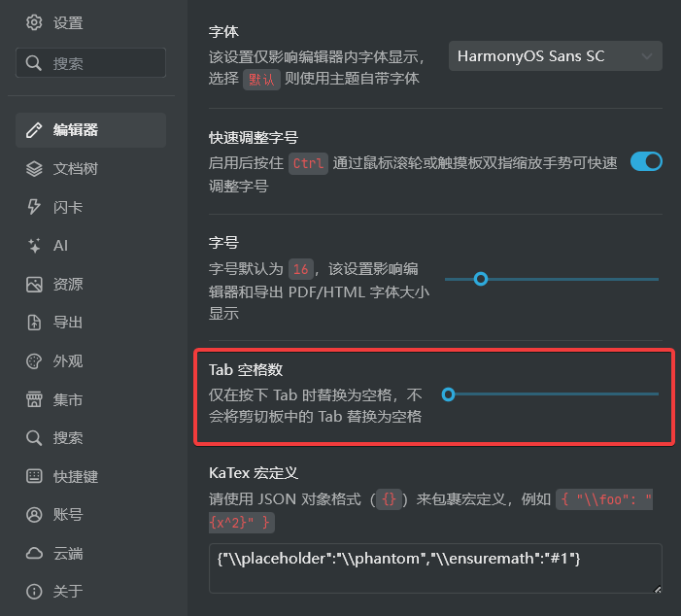Click the 闪卡 lightning icon
The image size is (681, 616).
point(34,207)
